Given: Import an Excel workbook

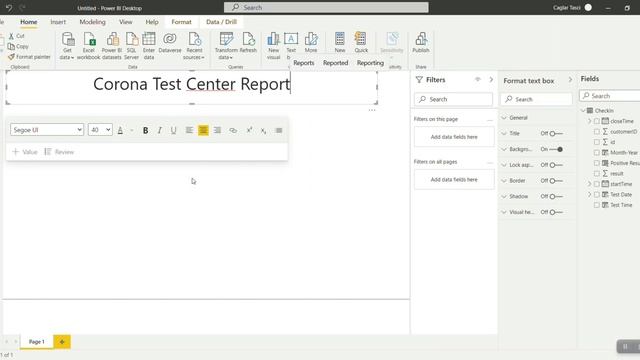Looking at the screenshot, I should [x=89, y=46].
